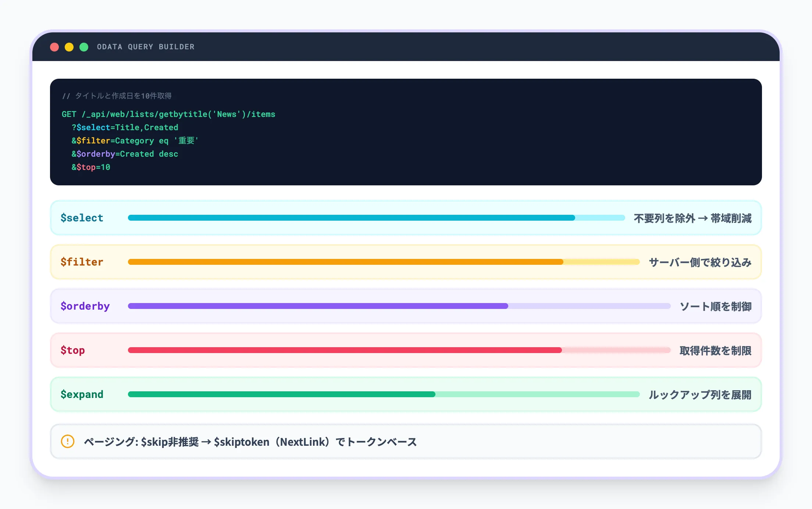Click the $filter=Category eq '重要' code line

(x=135, y=140)
